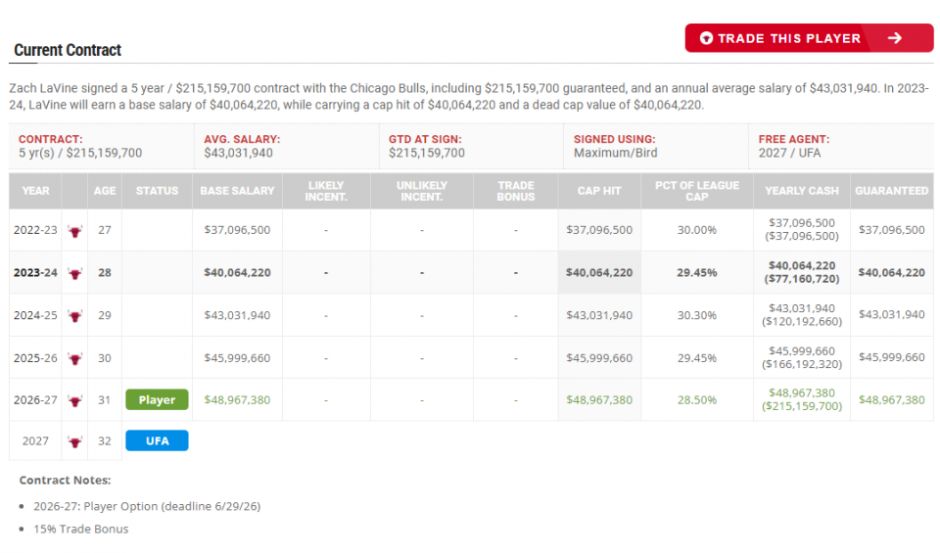940x553 pixels.
Task: Click the yearly cash cell showing ($77,160,720)
Action: [802, 272]
